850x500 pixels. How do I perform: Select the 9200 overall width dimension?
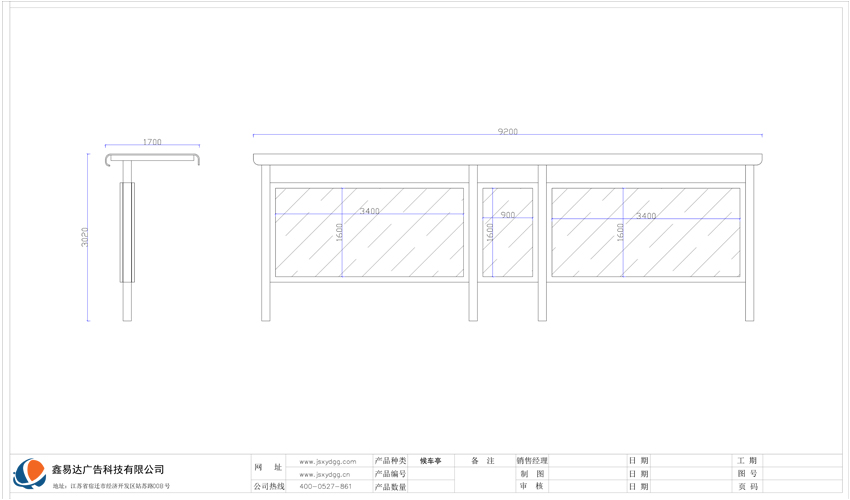coord(508,131)
